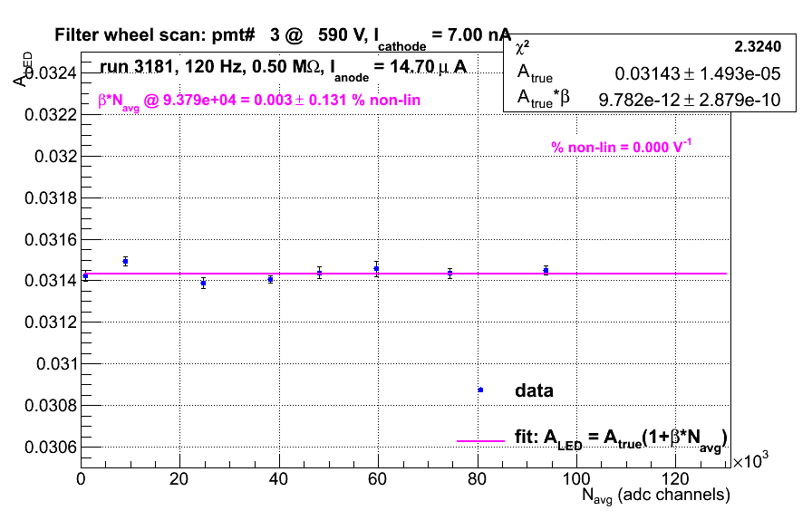Click y-axis tick label 0.0318
The image size is (812, 520).
[x=50, y=197]
